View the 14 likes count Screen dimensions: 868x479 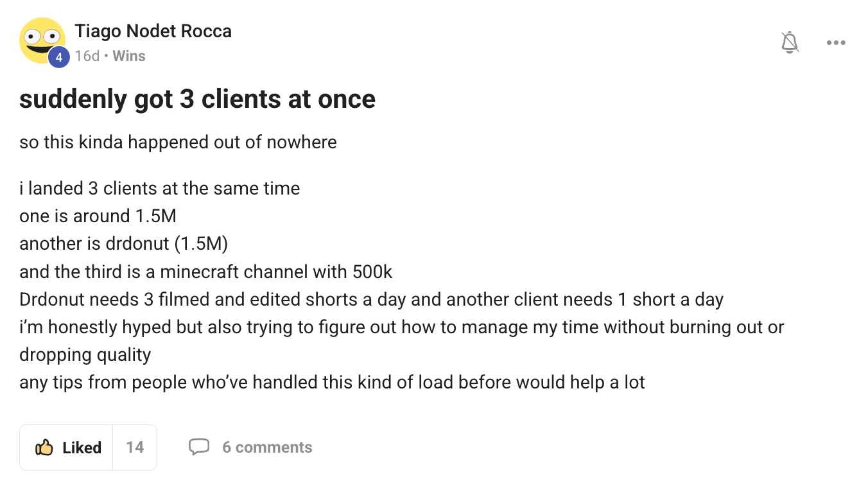[x=135, y=448]
